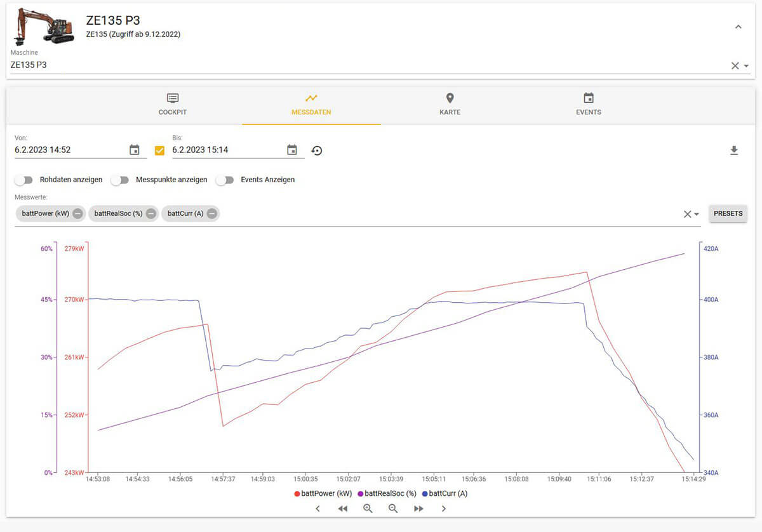
Task: Uncheck the orange Bis date checkbox
Action: tap(159, 150)
